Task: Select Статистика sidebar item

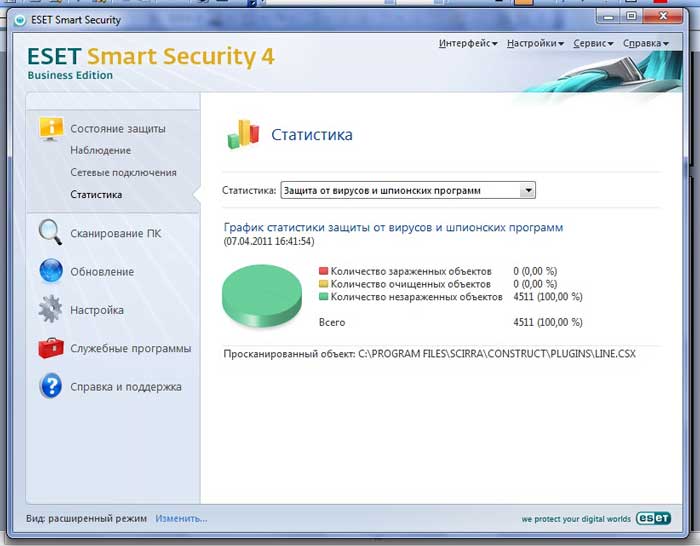Action: pyautogui.click(x=96, y=195)
